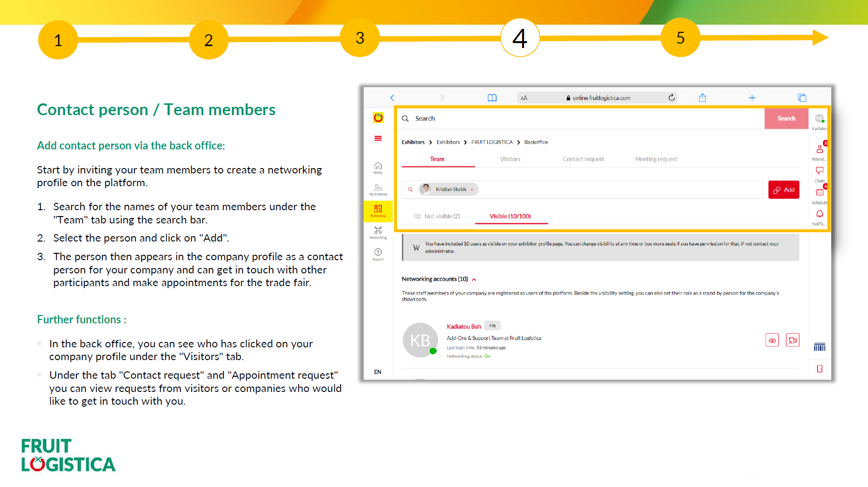Toggle visibility eye for Kadiatou Bah
The height and width of the screenshot is (487, 868).
click(x=772, y=340)
